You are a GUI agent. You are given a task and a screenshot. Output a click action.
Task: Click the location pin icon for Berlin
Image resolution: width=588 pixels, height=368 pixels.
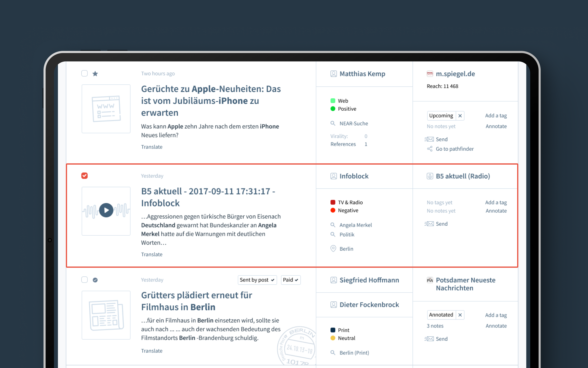coord(333,248)
